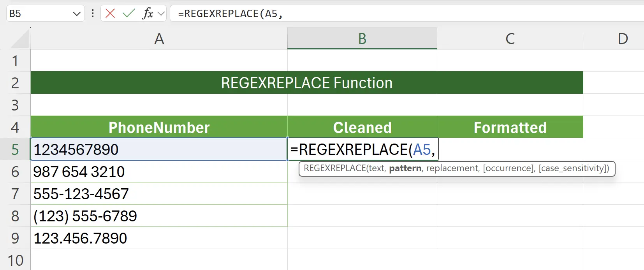Image resolution: width=644 pixels, height=270 pixels.
Task: Select row 4 header
Action: coord(15,127)
